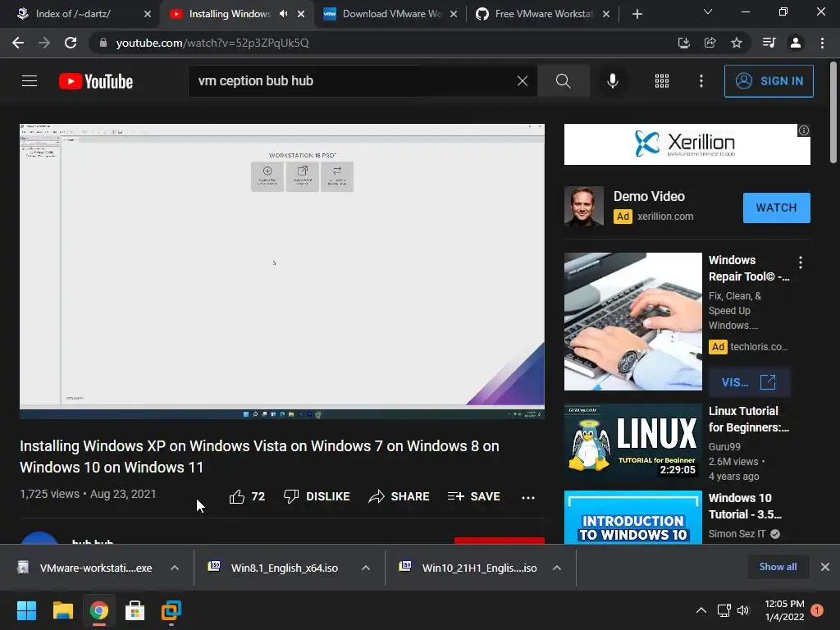Close the Download VMware tab

pyautogui.click(x=454, y=14)
